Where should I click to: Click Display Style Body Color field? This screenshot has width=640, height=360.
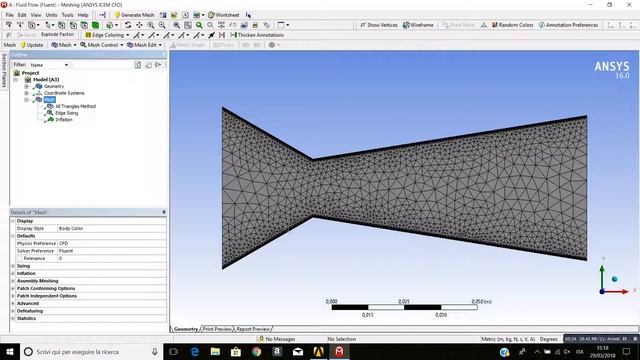tap(111, 229)
